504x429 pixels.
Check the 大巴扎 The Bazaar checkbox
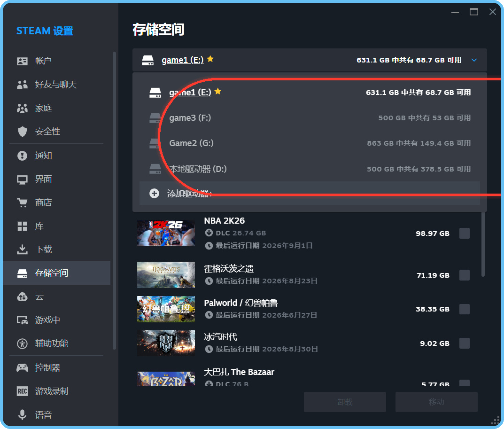coord(465,383)
